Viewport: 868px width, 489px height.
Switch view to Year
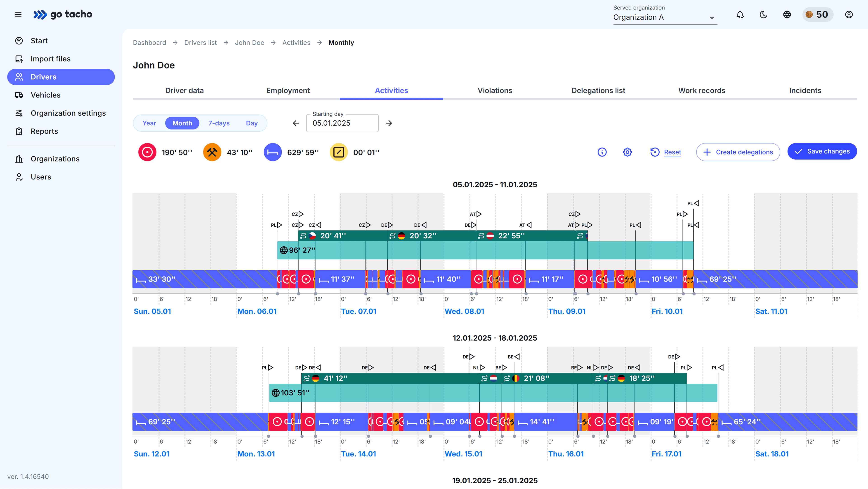coord(149,123)
